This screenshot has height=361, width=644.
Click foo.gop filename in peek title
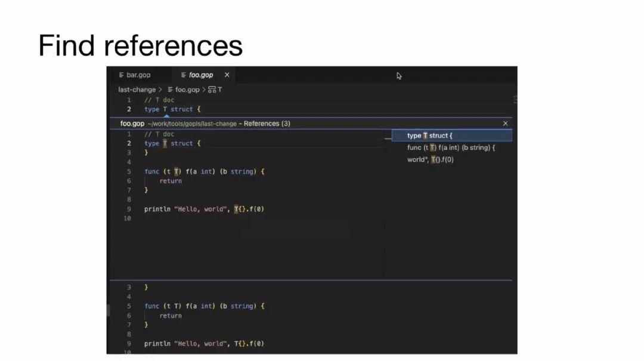[132, 124]
